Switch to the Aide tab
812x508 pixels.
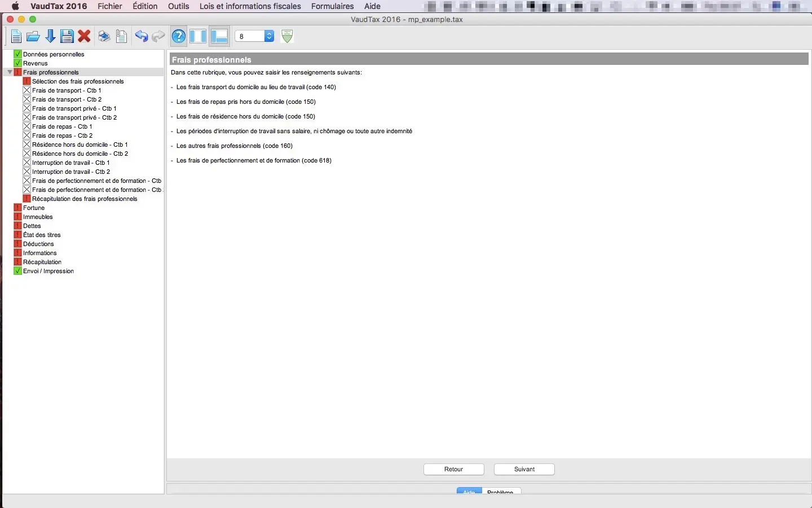click(469, 491)
